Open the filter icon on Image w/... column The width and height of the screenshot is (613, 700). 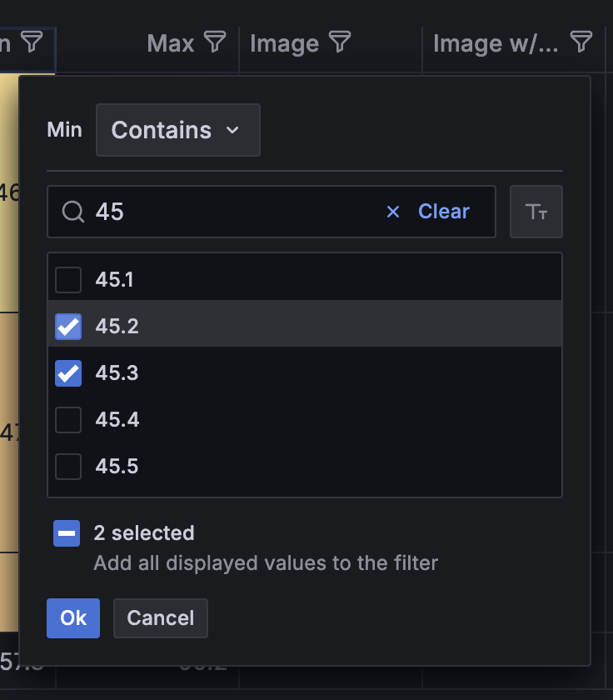click(x=581, y=42)
